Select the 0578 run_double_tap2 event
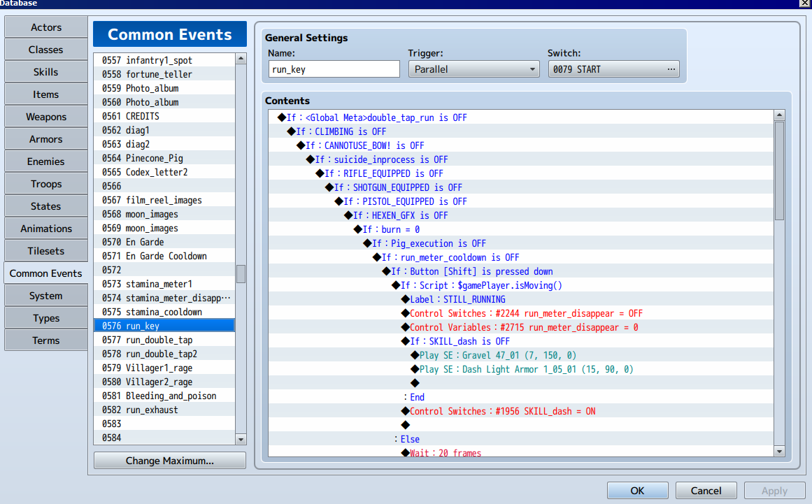 [164, 354]
